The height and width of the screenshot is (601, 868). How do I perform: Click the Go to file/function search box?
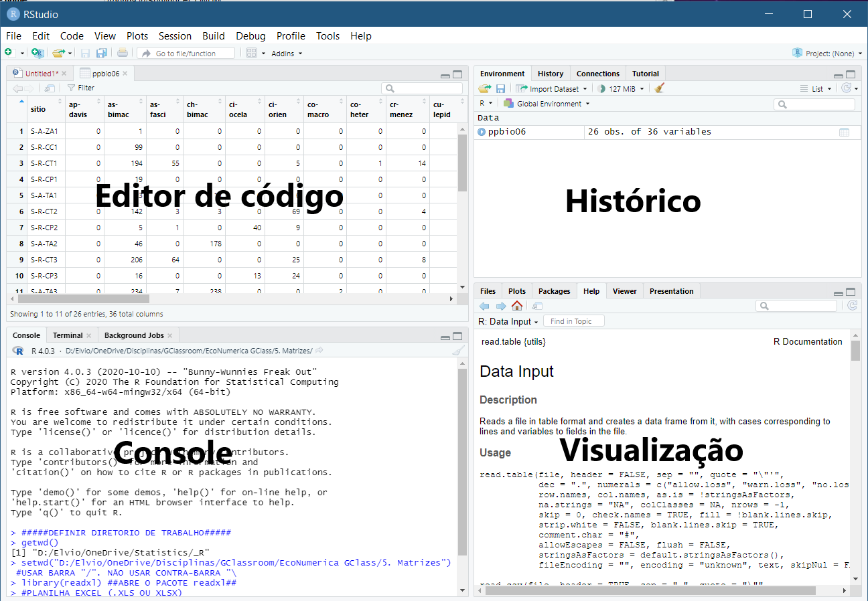186,53
